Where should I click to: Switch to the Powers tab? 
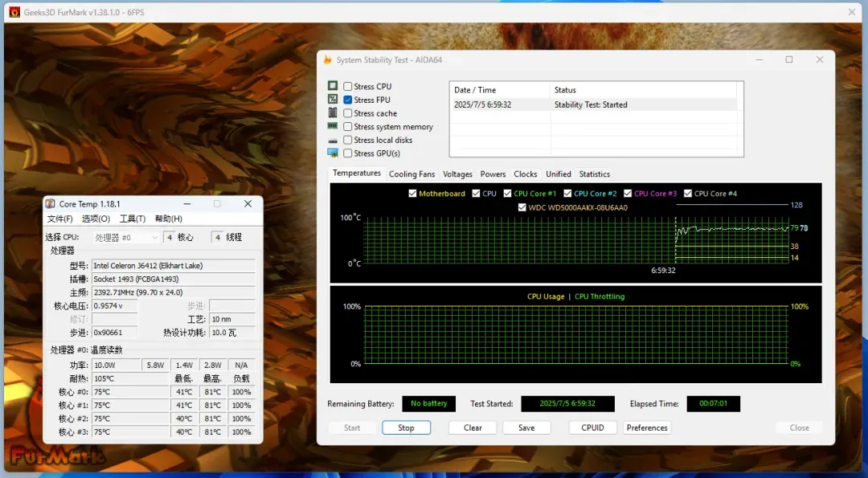pos(493,174)
